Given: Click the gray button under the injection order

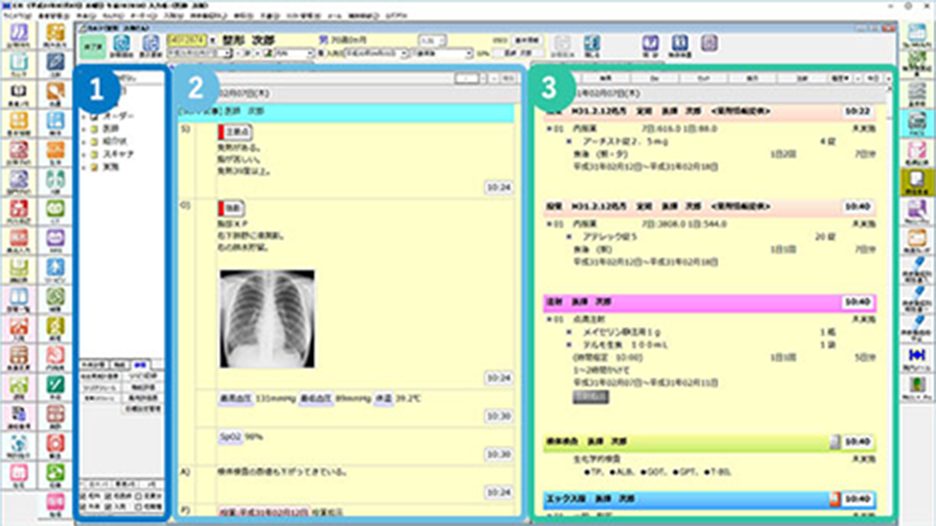Looking at the screenshot, I should pos(590,397).
